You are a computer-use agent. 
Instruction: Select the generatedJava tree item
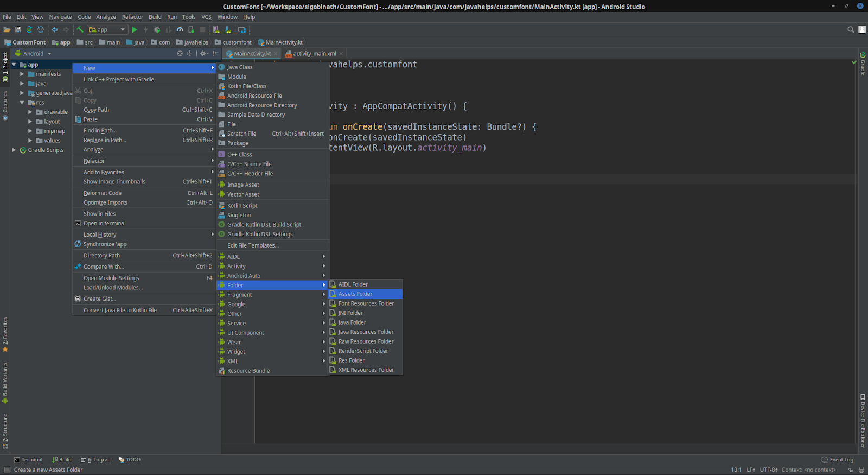[50, 93]
